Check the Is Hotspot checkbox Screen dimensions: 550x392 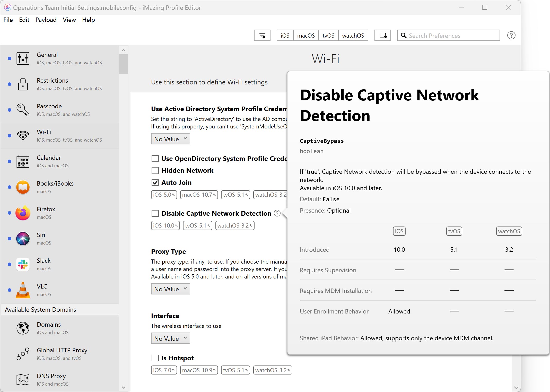(x=155, y=358)
